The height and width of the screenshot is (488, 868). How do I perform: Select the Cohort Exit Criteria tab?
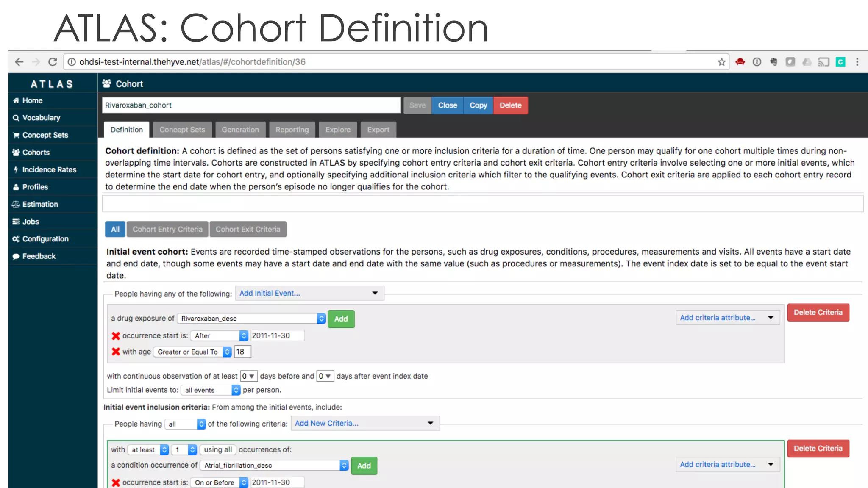pyautogui.click(x=248, y=229)
